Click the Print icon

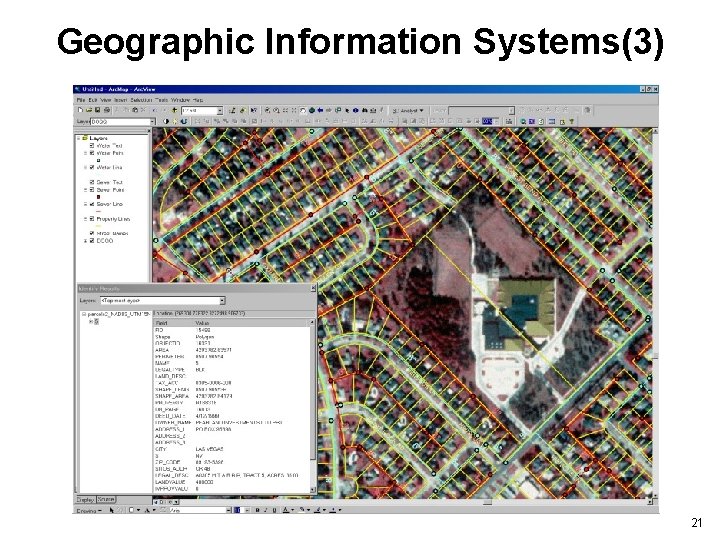107,110
